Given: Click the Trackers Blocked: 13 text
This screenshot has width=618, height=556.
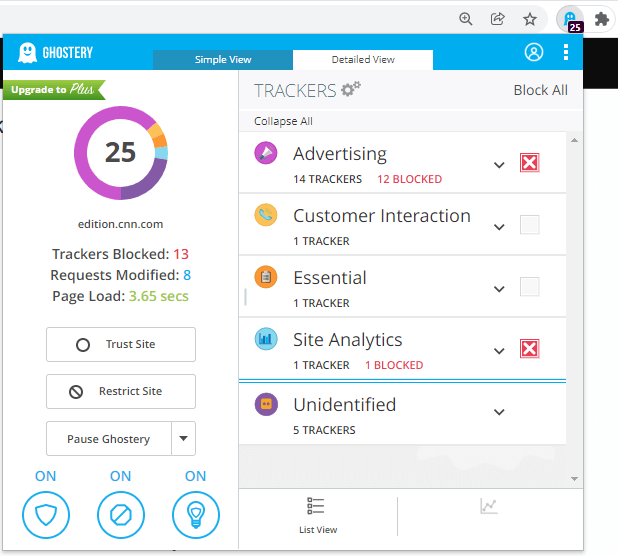Looking at the screenshot, I should [120, 254].
